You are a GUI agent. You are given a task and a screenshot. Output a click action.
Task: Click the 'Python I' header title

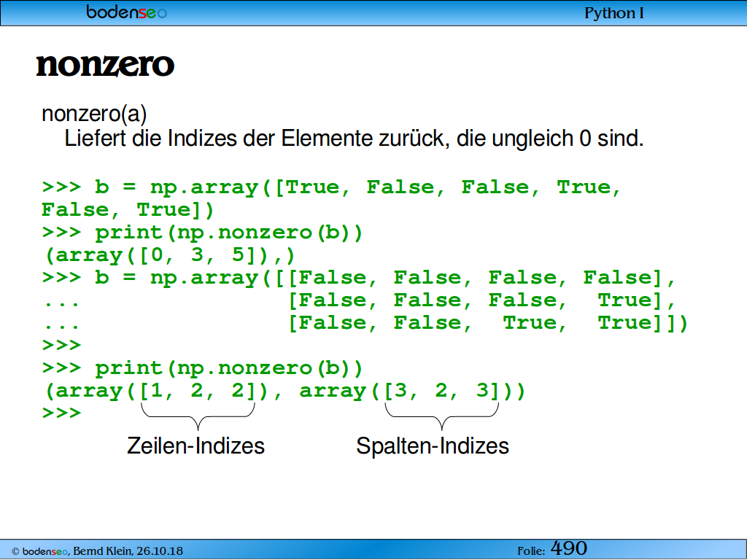(614, 13)
